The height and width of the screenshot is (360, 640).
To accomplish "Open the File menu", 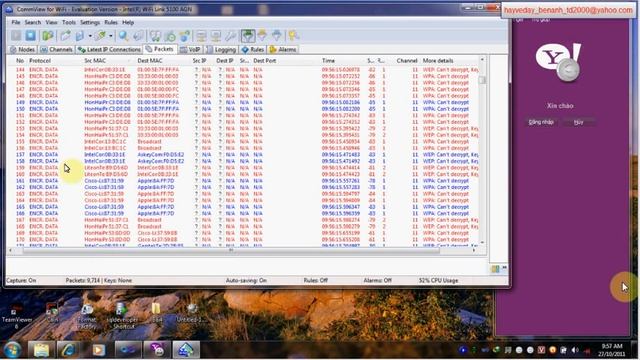I will click(16, 22).
